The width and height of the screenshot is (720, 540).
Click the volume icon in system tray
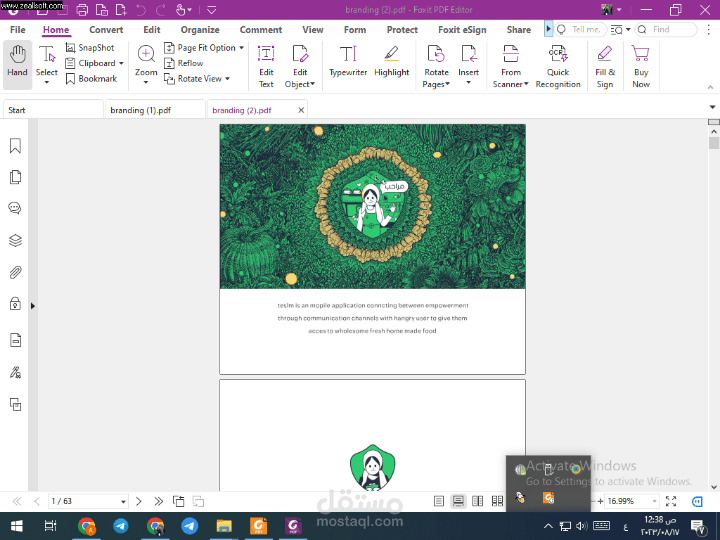[x=581, y=526]
